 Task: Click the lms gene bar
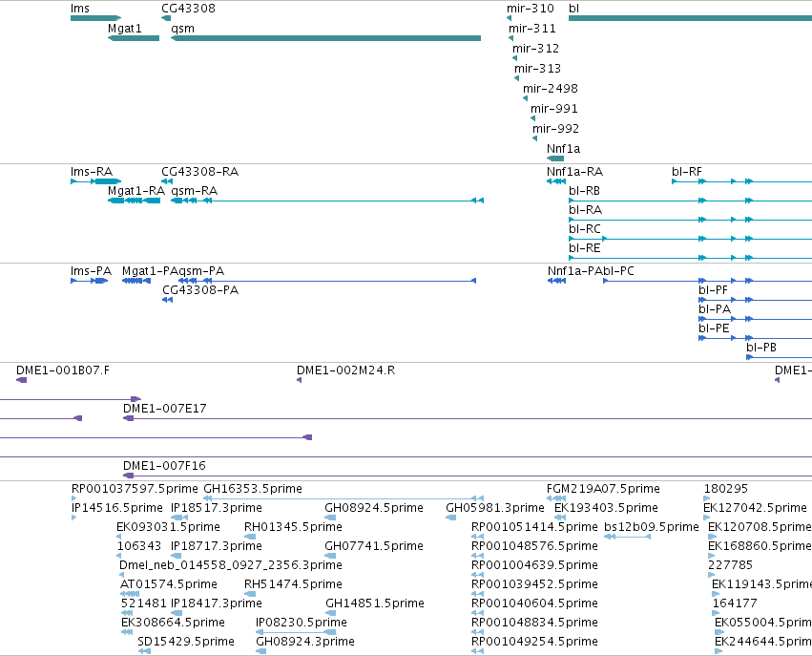(x=95, y=18)
